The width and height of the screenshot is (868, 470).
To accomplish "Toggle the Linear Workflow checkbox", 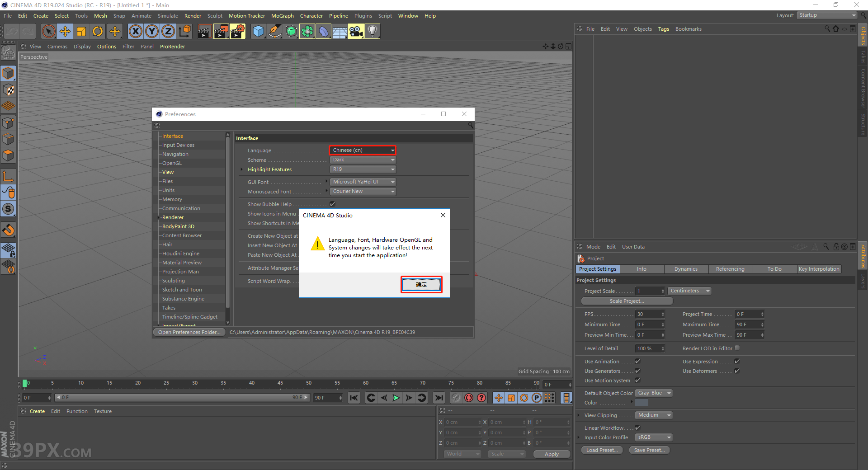I will coord(637,428).
